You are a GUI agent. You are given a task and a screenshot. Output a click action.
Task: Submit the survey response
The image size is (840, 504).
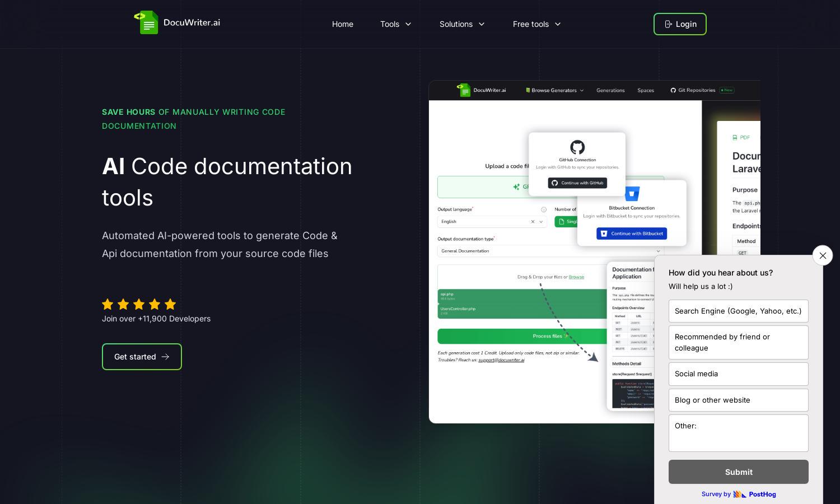click(739, 472)
